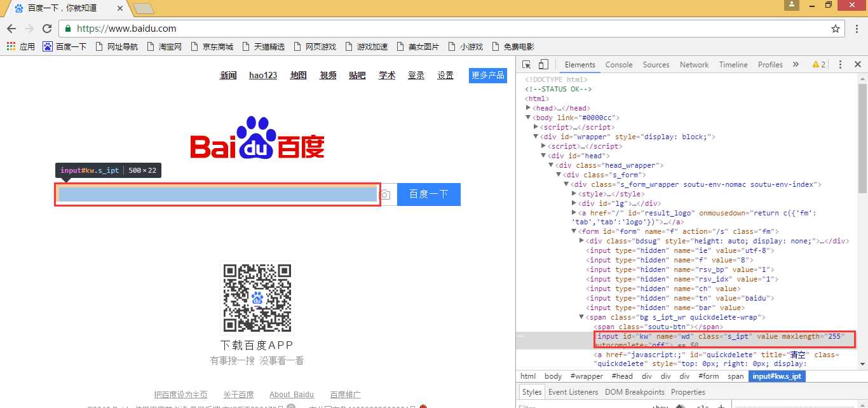Collapse the div id="wrapper" node
Image resolution: width=868 pixels, height=408 pixels.
[x=536, y=137]
